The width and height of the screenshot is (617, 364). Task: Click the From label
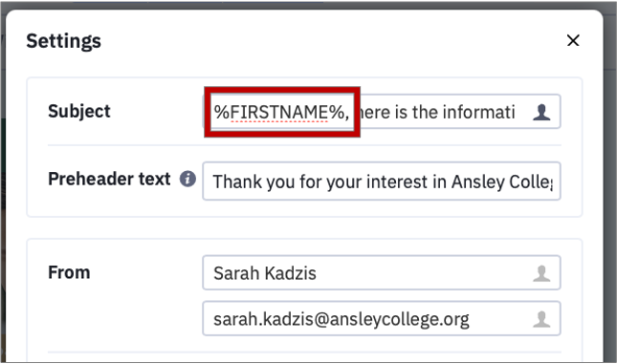tap(69, 272)
